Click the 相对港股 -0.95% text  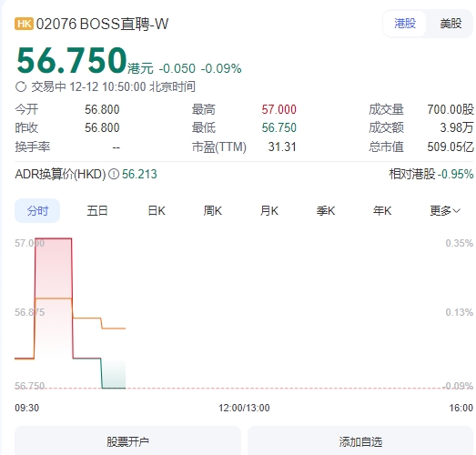tap(431, 174)
